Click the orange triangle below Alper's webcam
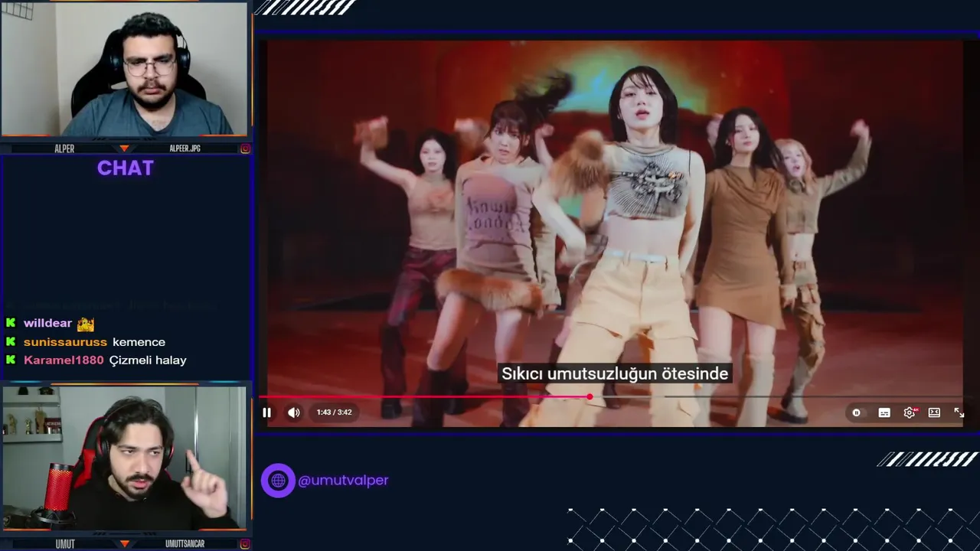This screenshot has height=551, width=980. [x=125, y=148]
